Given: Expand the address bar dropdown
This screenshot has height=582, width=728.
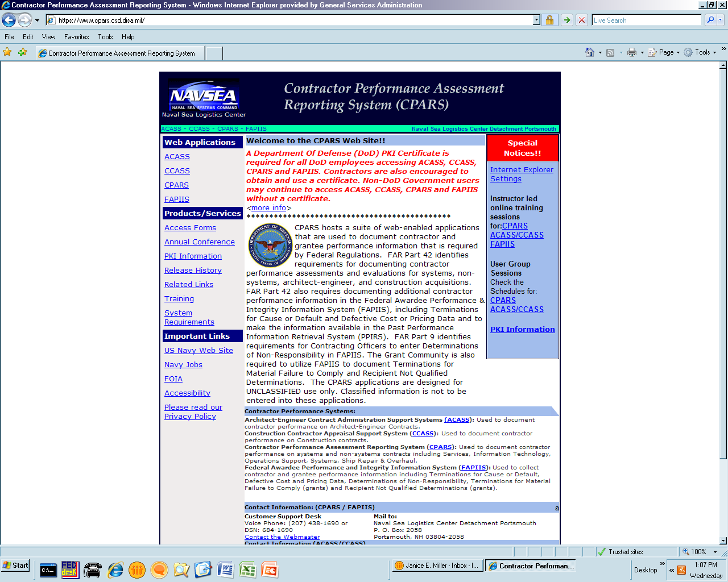Looking at the screenshot, I should (x=536, y=20).
